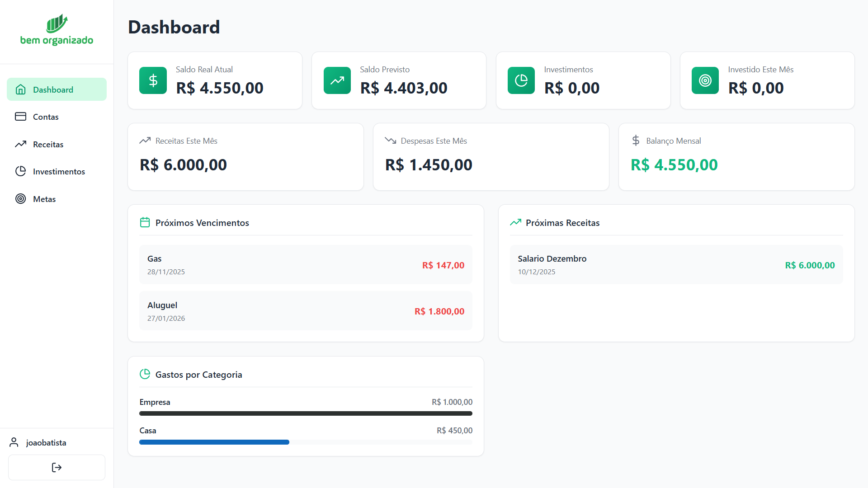Open the Dashboard menu item
This screenshot has width=868, height=488.
pyautogui.click(x=57, y=89)
